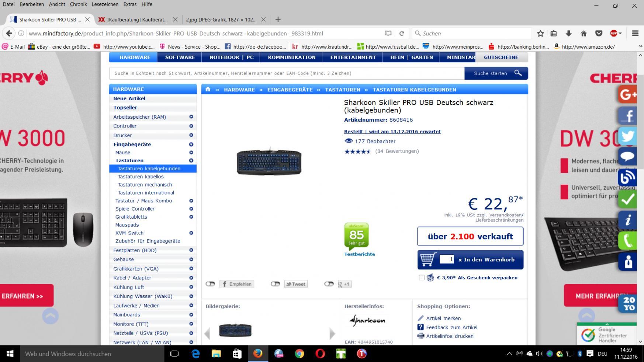644x362 pixels.
Task: Expand Festplatten (HDD) category arrow
Action: point(191,250)
